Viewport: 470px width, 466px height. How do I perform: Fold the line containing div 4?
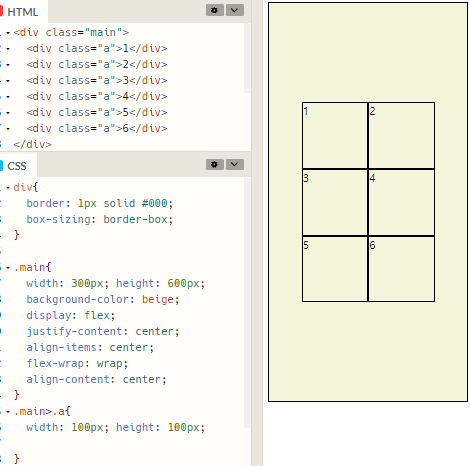click(8, 97)
